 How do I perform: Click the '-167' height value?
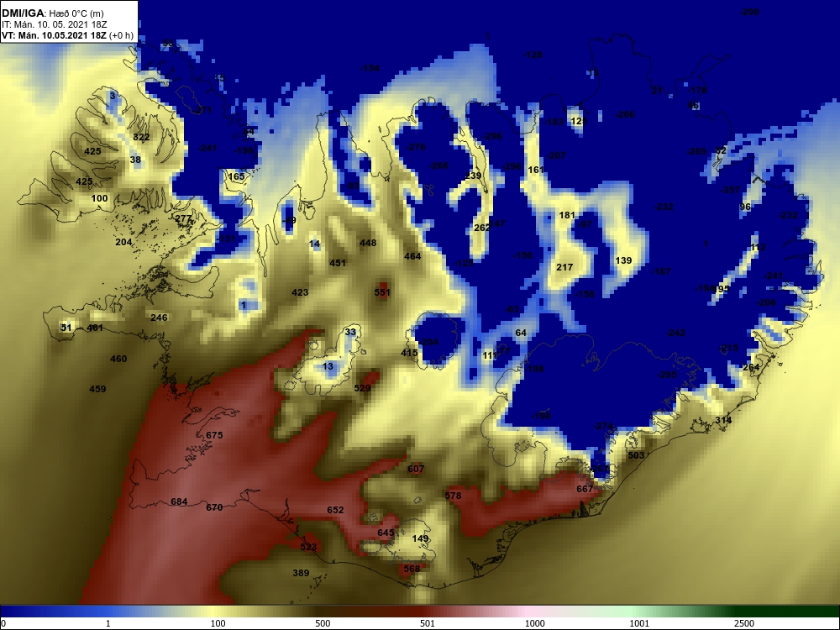[x=661, y=271]
